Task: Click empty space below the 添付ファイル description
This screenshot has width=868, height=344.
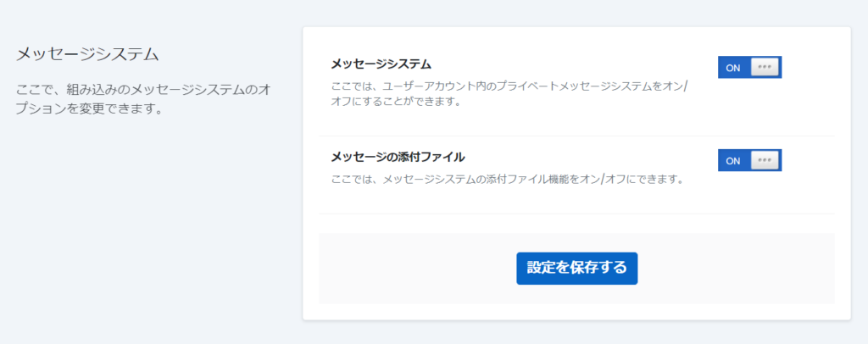Action: click(509, 201)
